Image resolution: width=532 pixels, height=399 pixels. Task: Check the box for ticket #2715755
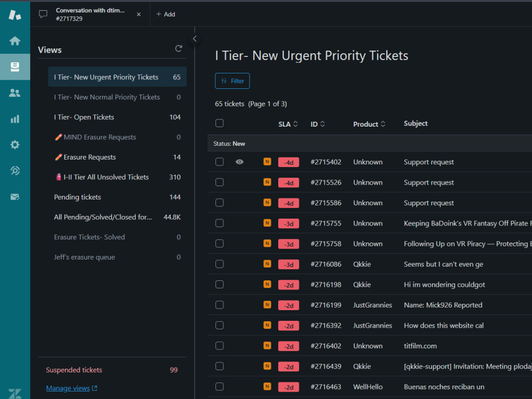tap(220, 223)
